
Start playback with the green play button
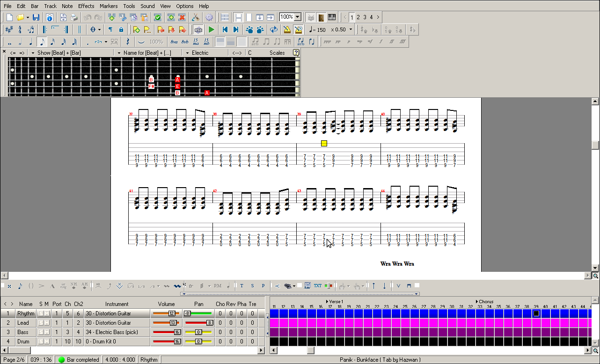point(212,29)
